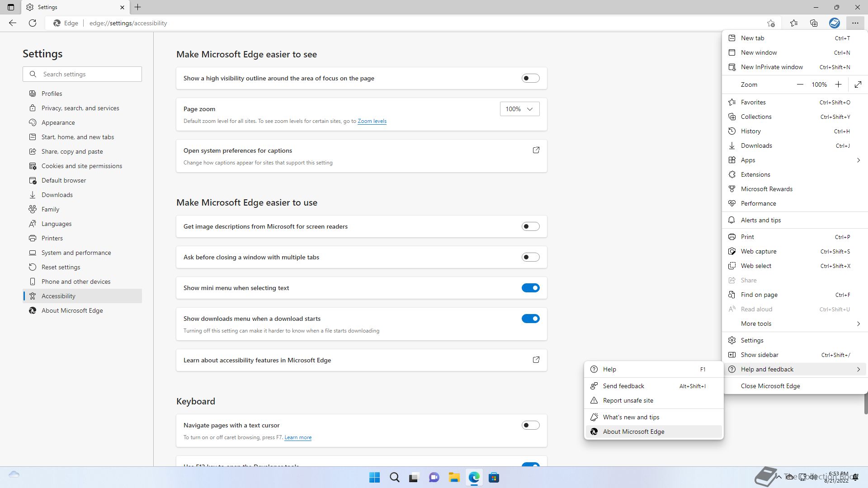Enable Navigate pages with text cursor

point(530,425)
